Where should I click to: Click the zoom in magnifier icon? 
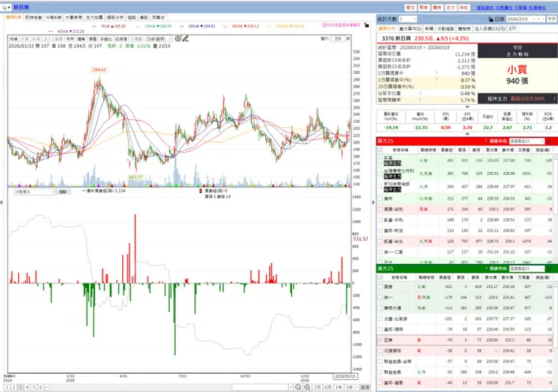(307, 387)
